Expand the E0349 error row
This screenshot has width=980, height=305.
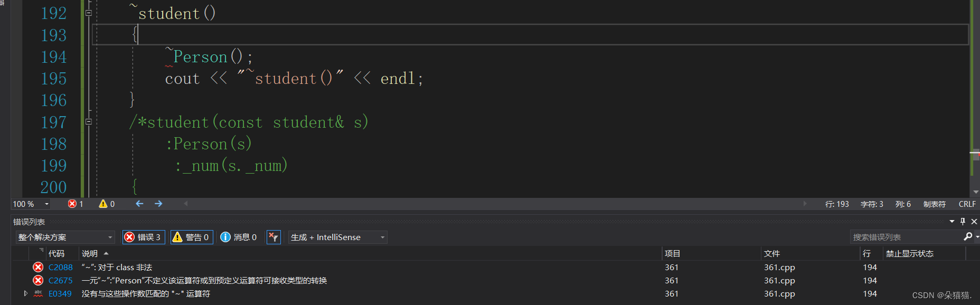pos(25,293)
